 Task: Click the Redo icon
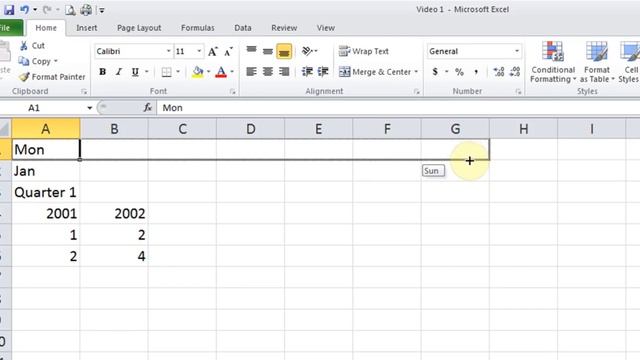coord(47,9)
